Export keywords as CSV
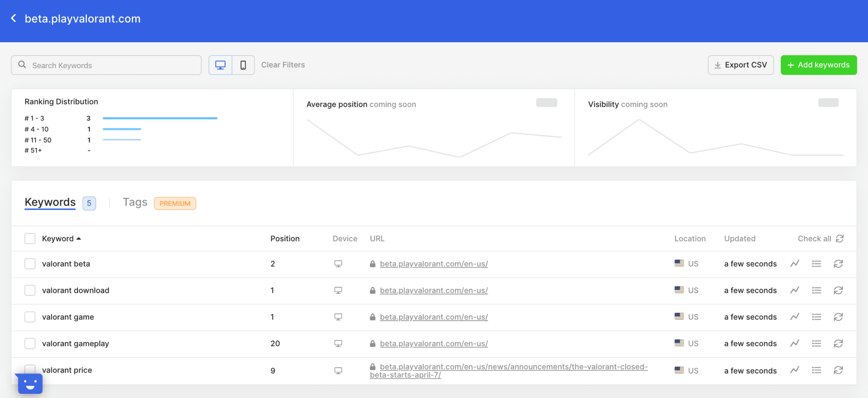This screenshot has height=398, width=868. tap(741, 65)
